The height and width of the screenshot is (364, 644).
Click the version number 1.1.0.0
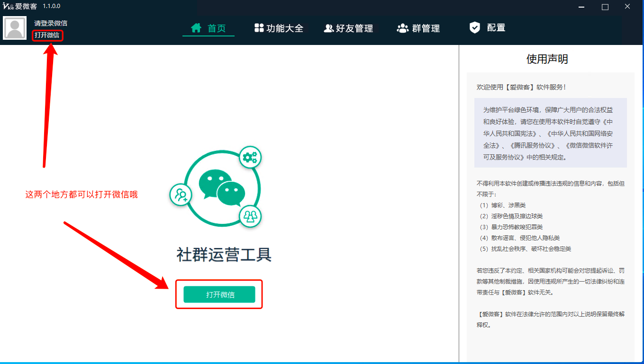[x=52, y=6]
